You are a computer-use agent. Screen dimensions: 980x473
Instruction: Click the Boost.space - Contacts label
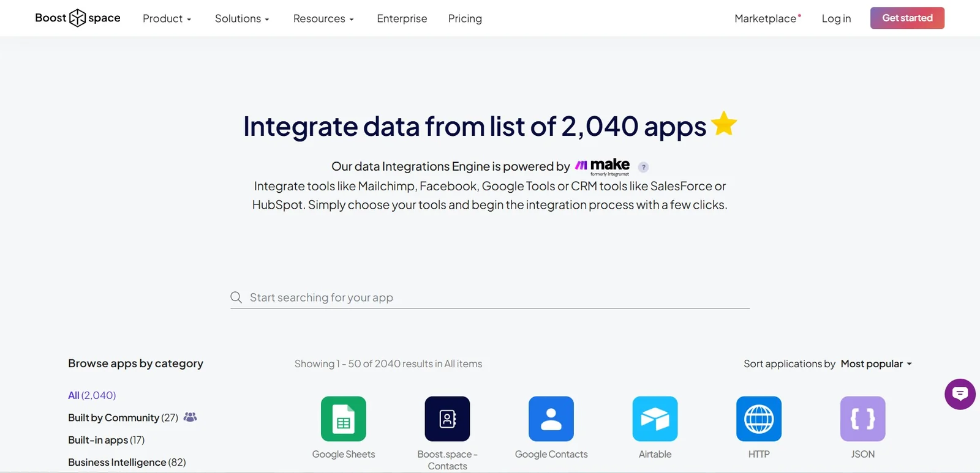[448, 460]
